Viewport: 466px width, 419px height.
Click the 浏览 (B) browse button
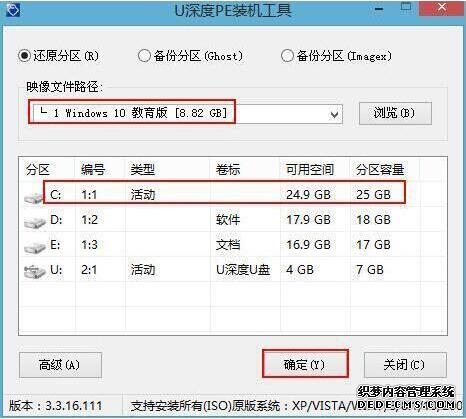pos(395,113)
